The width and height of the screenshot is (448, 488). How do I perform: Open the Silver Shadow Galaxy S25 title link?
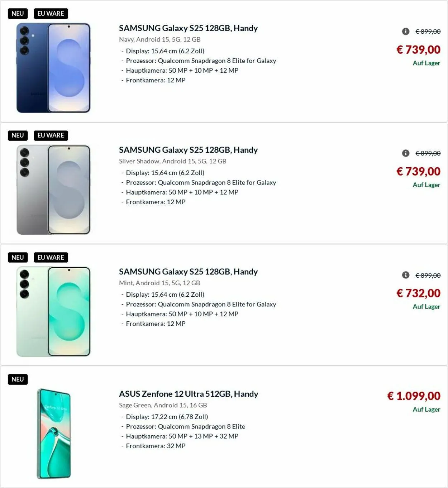(188, 150)
